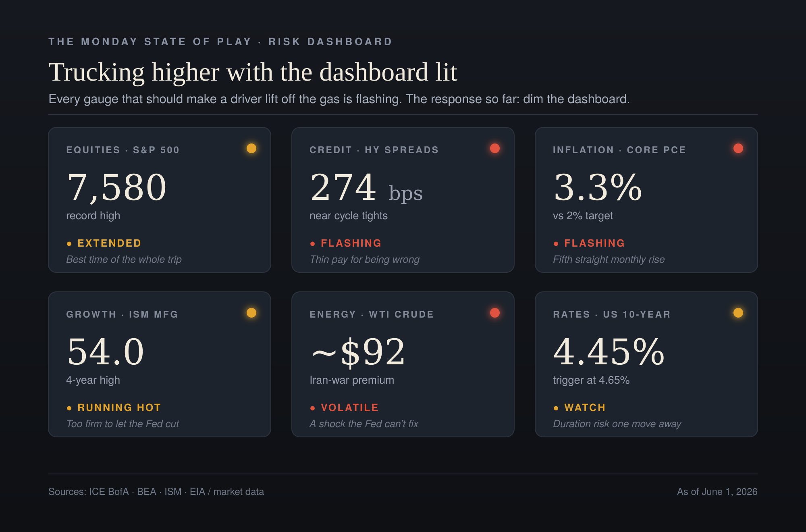
Task: Click the 3.3% core PCE reading
Action: click(x=598, y=187)
